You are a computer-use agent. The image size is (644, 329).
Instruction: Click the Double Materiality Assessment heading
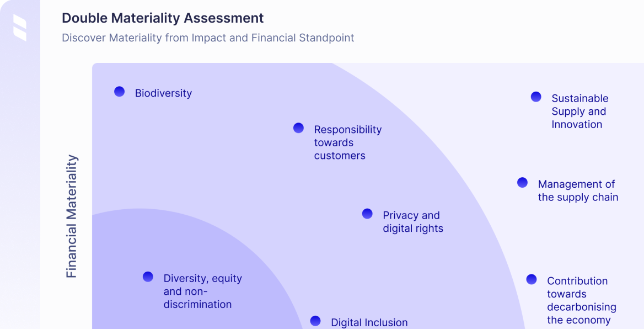pyautogui.click(x=163, y=18)
